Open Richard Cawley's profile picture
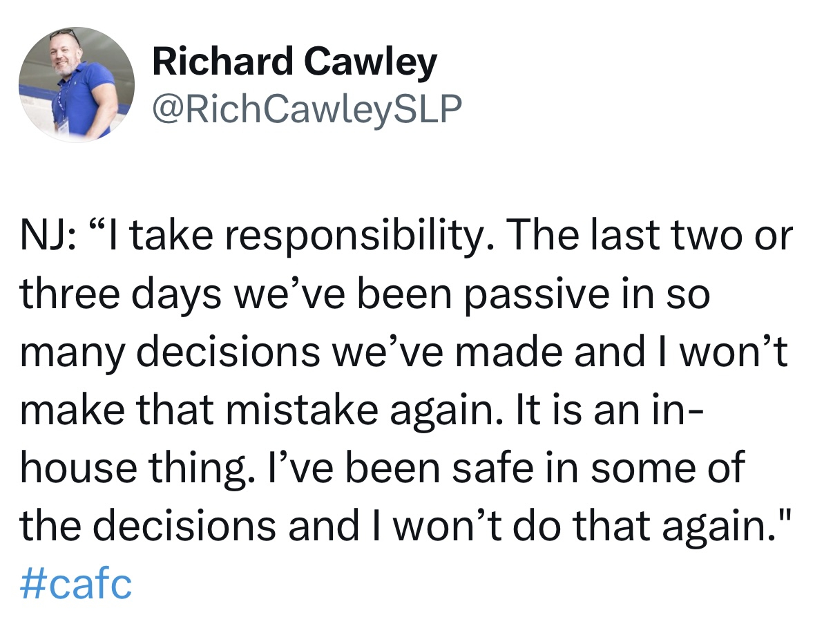This screenshot has width=833, height=644. (x=77, y=84)
